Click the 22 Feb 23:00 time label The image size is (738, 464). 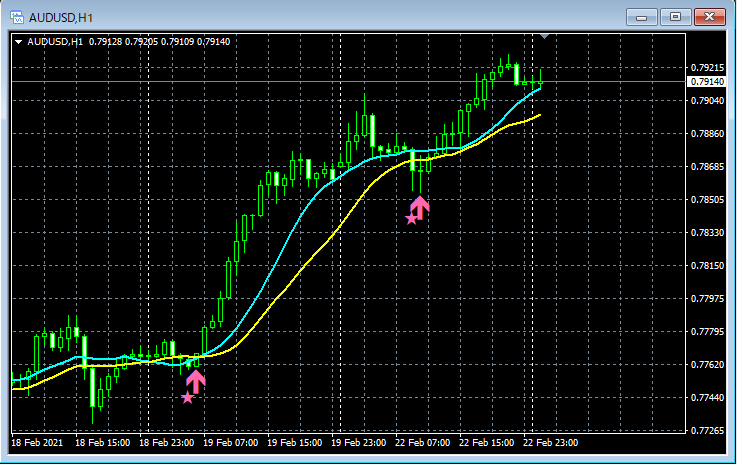tap(551, 443)
